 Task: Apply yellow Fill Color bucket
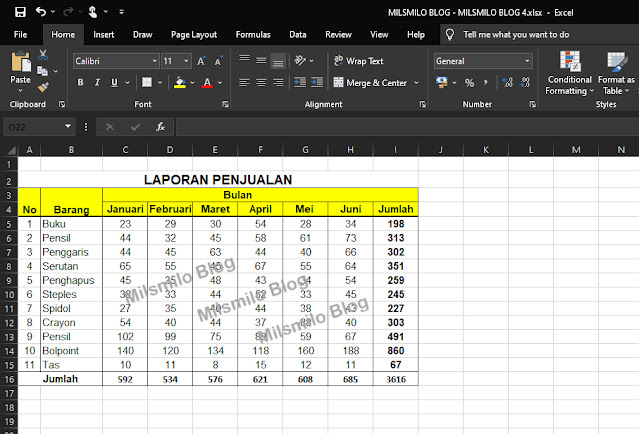[180, 83]
